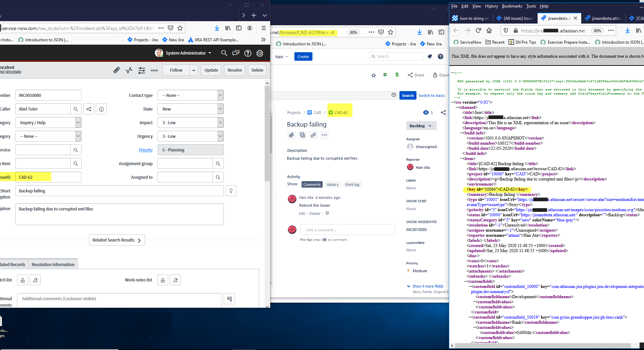Click the short description suggestion lightbulb icon
Viewport: 644px width, 350px height.
point(231,191)
